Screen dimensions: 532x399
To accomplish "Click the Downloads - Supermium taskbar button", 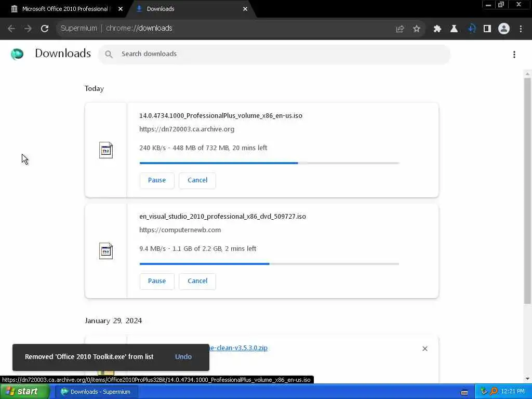I will pos(96,392).
